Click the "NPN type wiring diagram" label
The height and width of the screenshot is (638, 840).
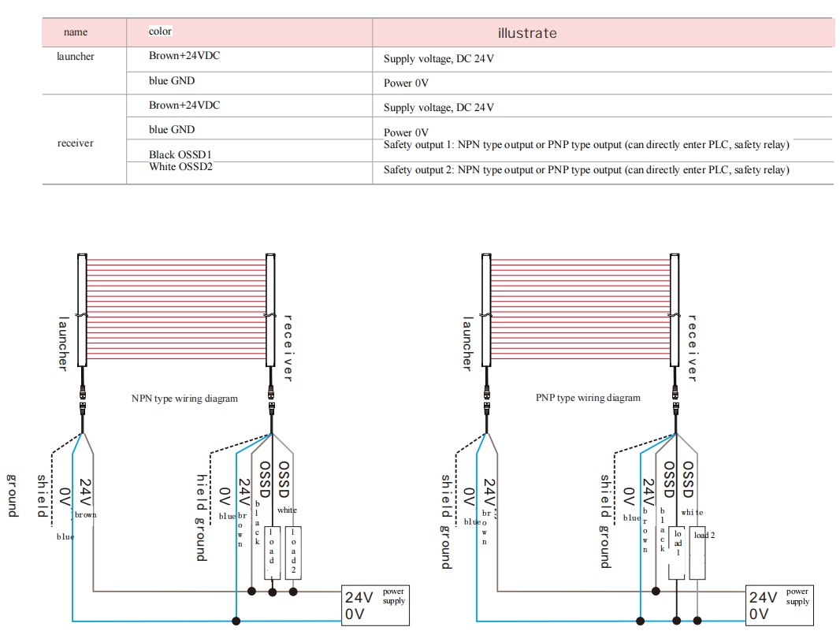pos(184,399)
